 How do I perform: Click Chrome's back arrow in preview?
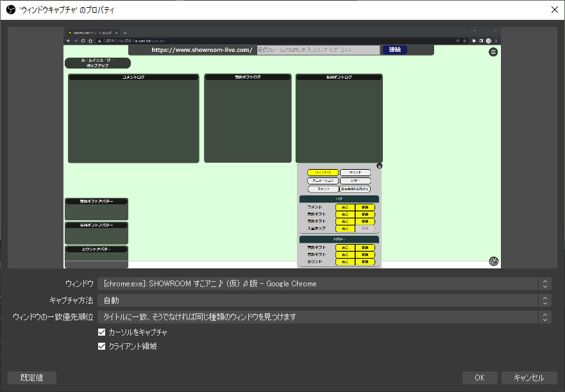tap(69, 41)
